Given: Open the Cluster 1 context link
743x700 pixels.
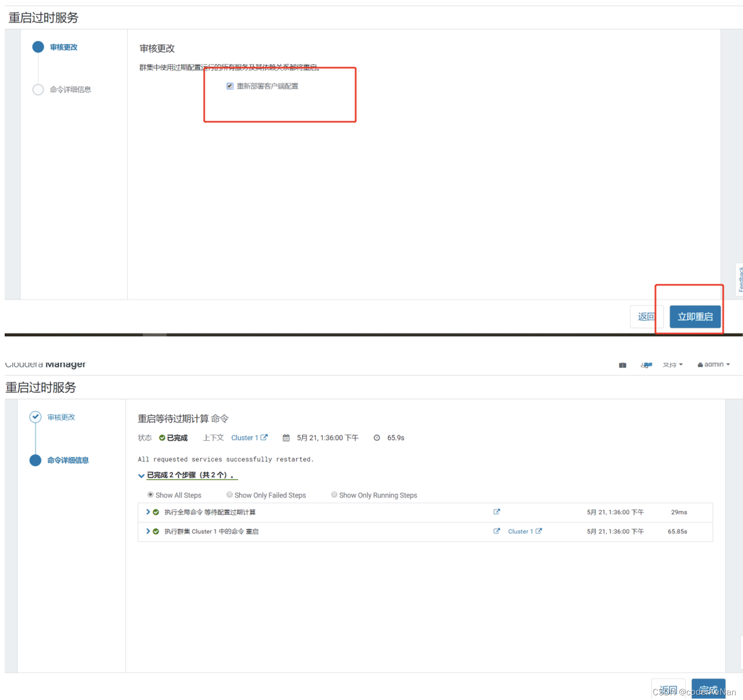Looking at the screenshot, I should pyautogui.click(x=245, y=438).
